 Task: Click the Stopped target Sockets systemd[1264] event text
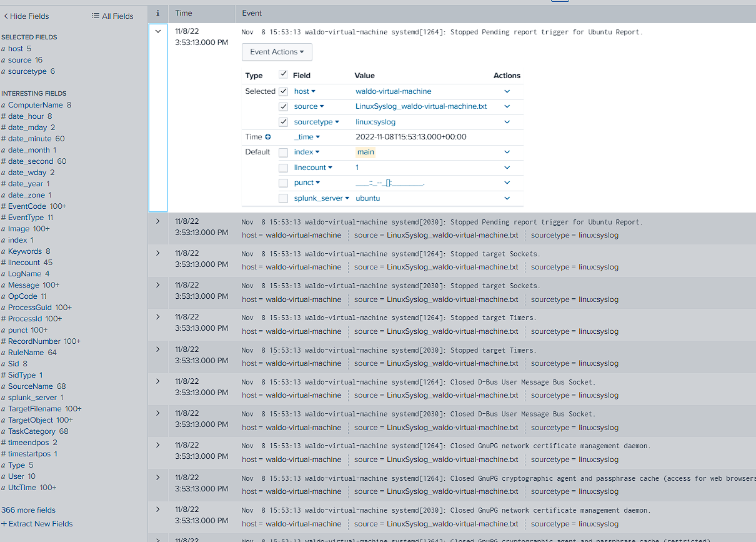click(x=391, y=254)
